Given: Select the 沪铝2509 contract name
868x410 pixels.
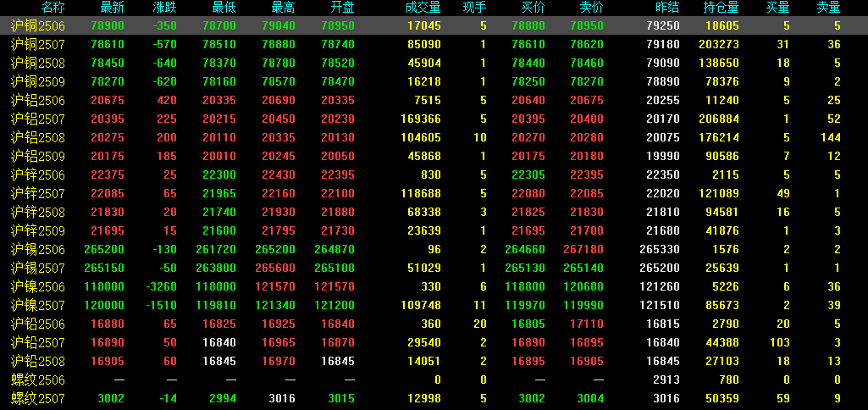Looking at the screenshot, I should pyautogui.click(x=37, y=156).
